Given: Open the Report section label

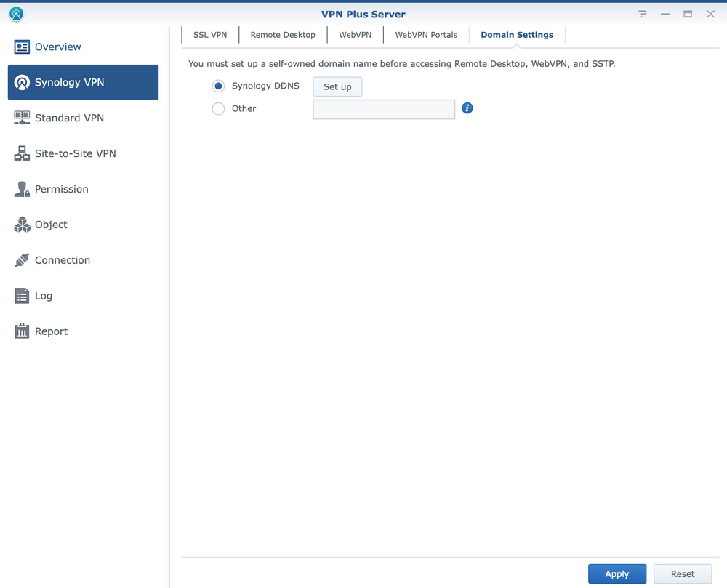Looking at the screenshot, I should tap(52, 331).
